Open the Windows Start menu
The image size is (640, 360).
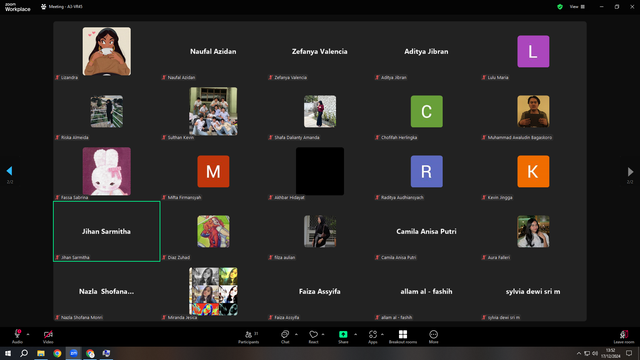tap(8, 353)
